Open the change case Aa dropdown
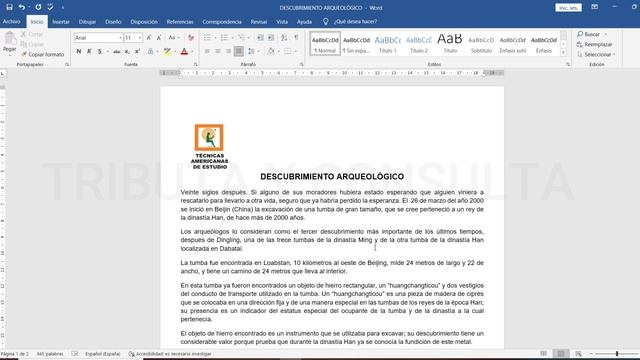 (174, 38)
